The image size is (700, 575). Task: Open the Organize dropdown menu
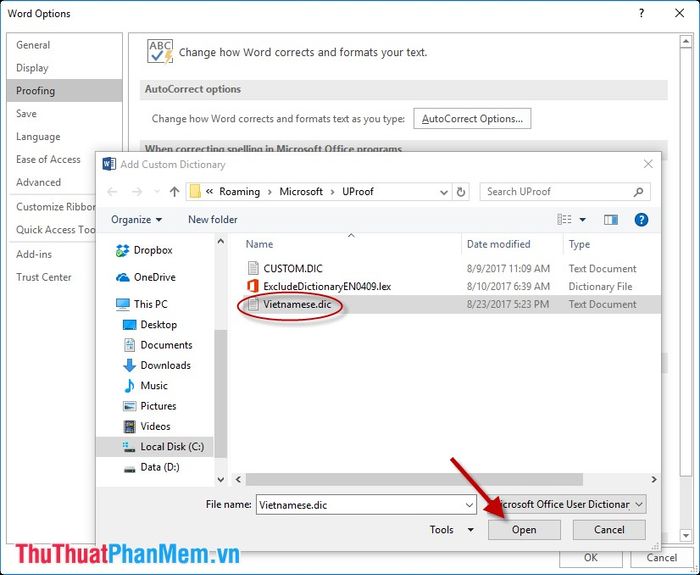click(x=136, y=220)
